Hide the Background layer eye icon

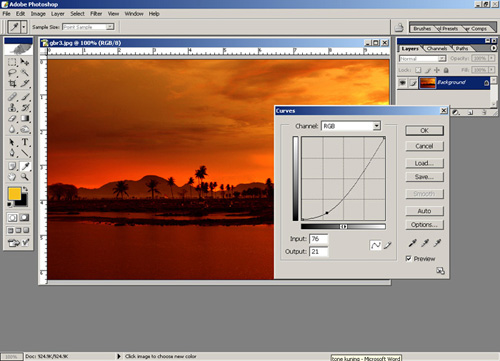pos(403,82)
